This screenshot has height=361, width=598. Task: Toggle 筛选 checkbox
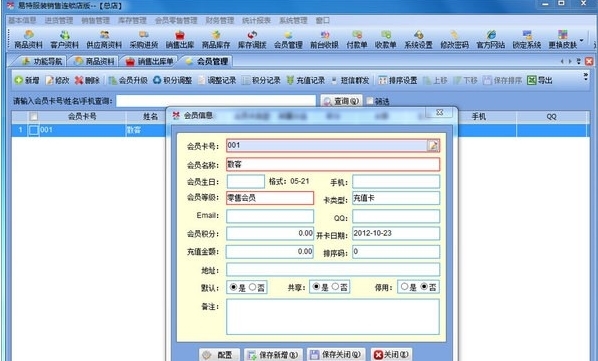pos(370,101)
